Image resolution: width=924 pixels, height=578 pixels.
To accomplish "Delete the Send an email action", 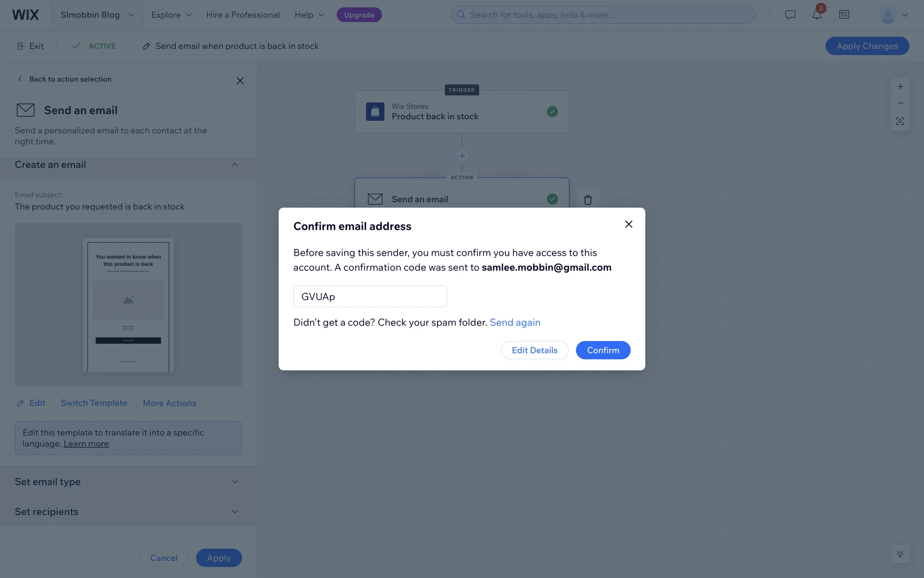I will 588,200.
